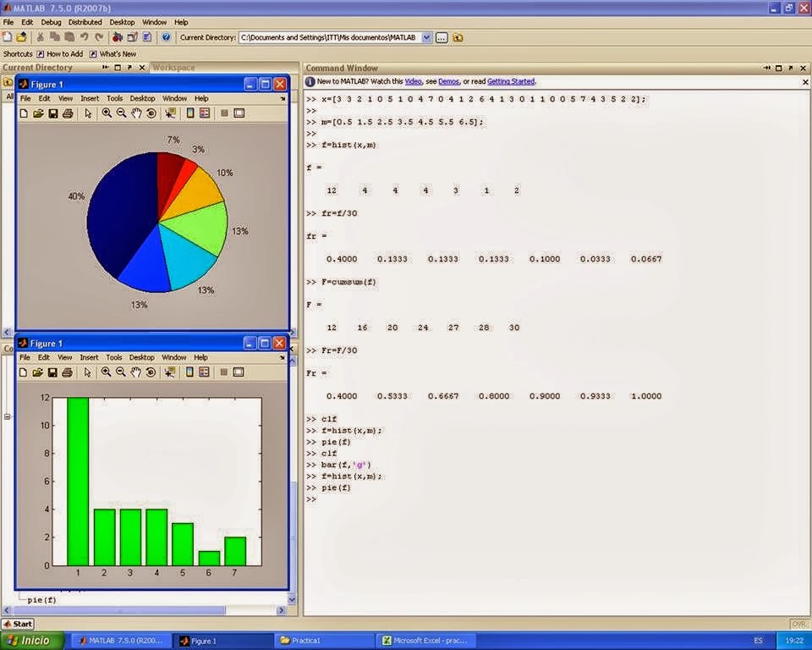The height and width of the screenshot is (650, 812).
Task: Print the pie chart figure
Action: click(x=68, y=113)
